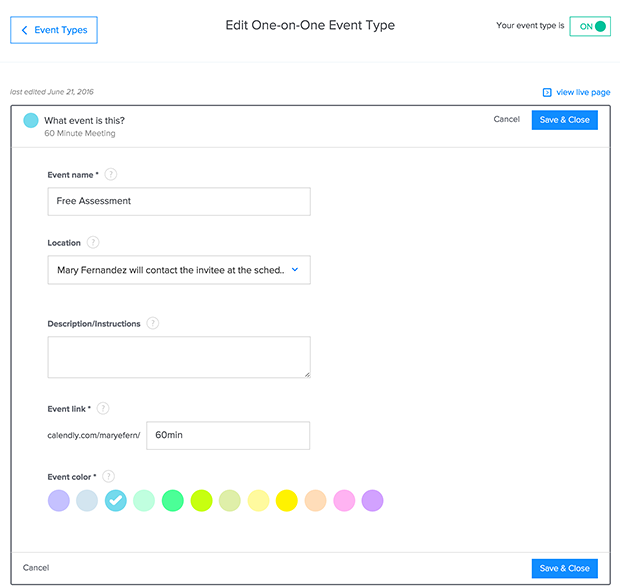Open help icon beside Event color
The height and width of the screenshot is (587, 620).
[x=108, y=476]
